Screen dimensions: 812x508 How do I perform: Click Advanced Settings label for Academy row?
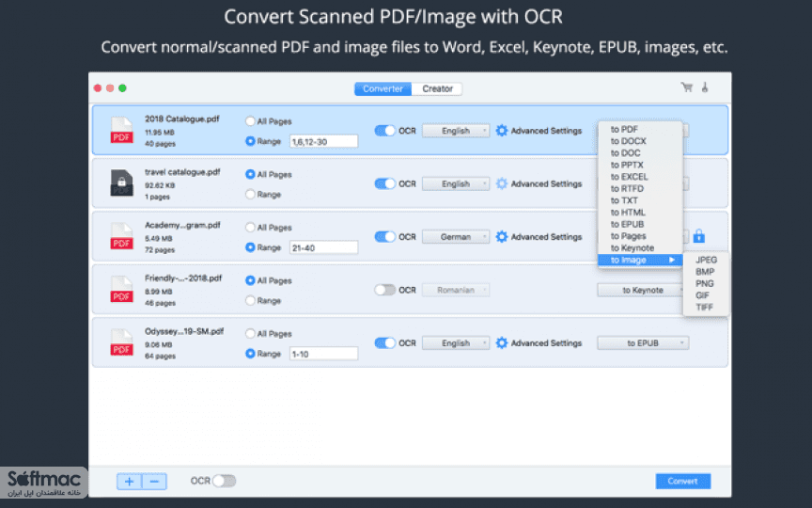pyautogui.click(x=546, y=237)
